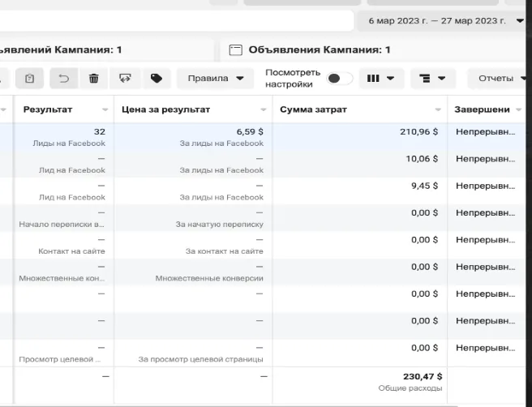Click the Завершени column header
This screenshot has width=532, height=407.
[482, 109]
